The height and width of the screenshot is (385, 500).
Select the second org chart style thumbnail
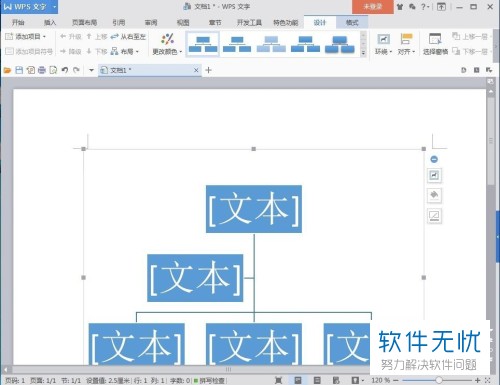click(x=237, y=44)
